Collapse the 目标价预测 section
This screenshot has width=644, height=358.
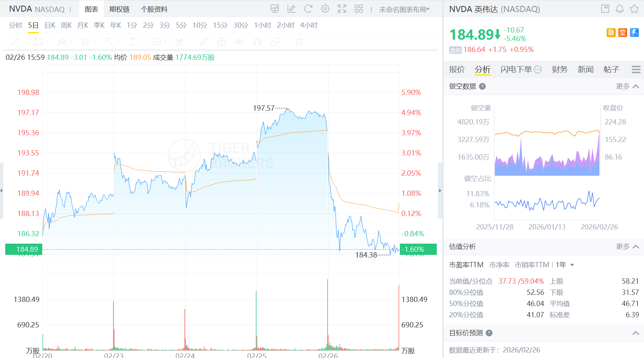636,333
